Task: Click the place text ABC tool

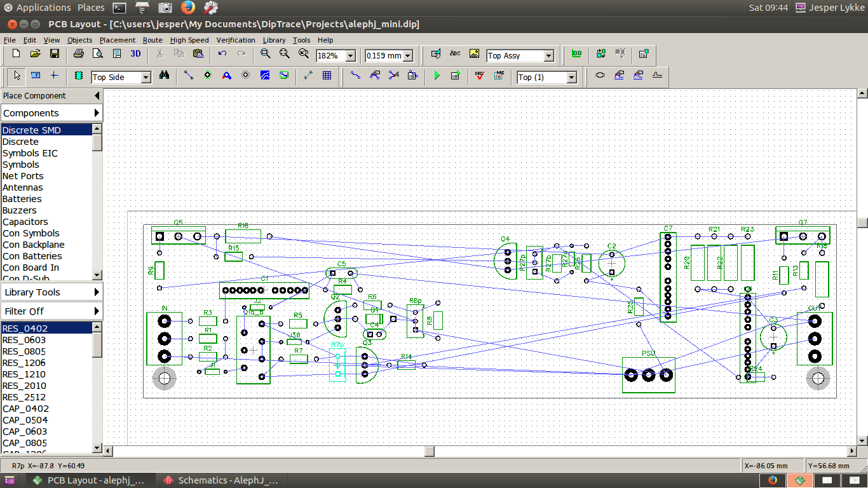Action: [455, 55]
